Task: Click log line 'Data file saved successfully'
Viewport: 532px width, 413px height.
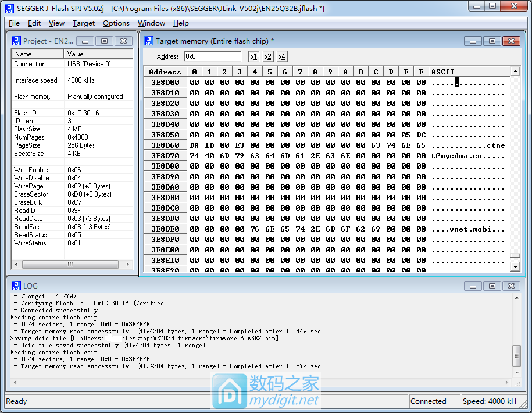Action: pos(113,345)
